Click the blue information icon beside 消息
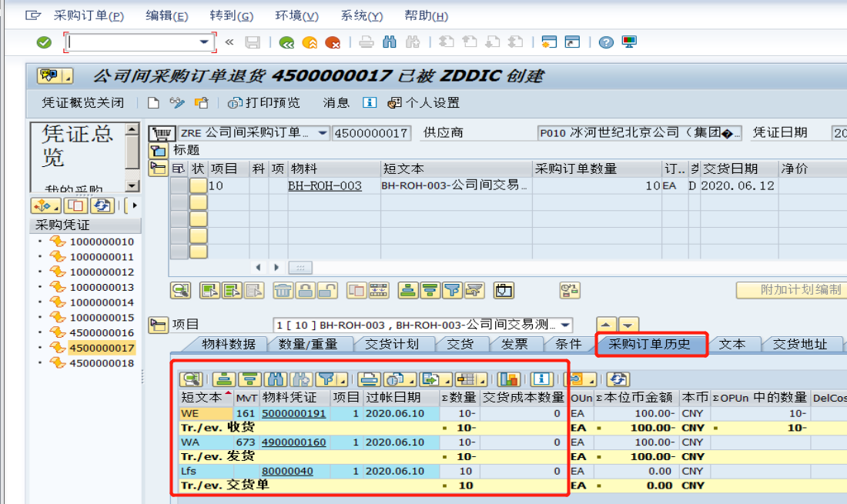Image resolution: width=847 pixels, height=504 pixels. 370,102
